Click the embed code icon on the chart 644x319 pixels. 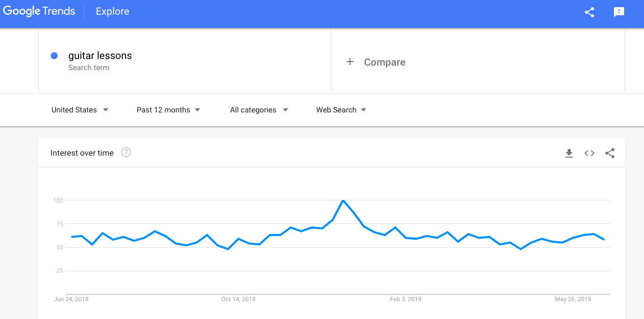[589, 153]
